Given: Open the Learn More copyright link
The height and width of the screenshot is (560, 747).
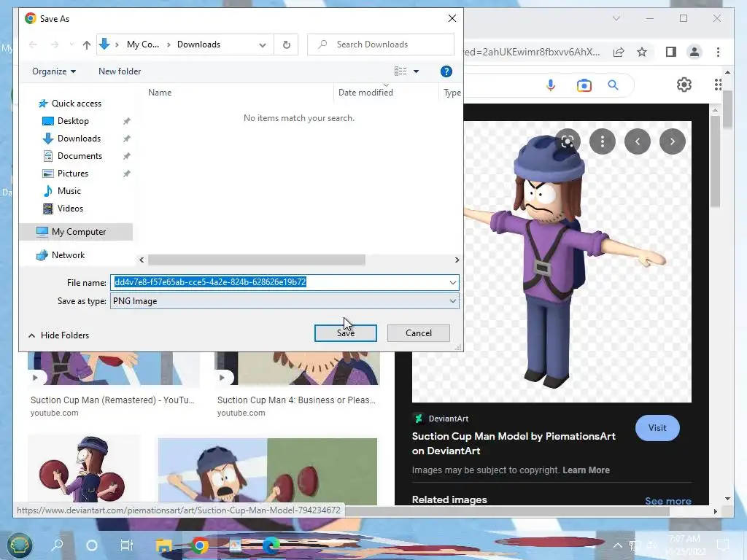Looking at the screenshot, I should pos(586,470).
